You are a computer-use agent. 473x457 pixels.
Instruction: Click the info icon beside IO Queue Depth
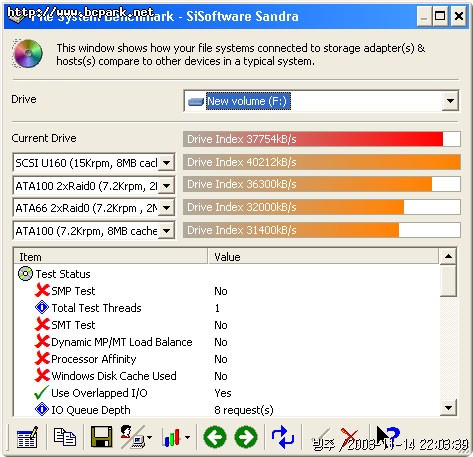pos(42,409)
